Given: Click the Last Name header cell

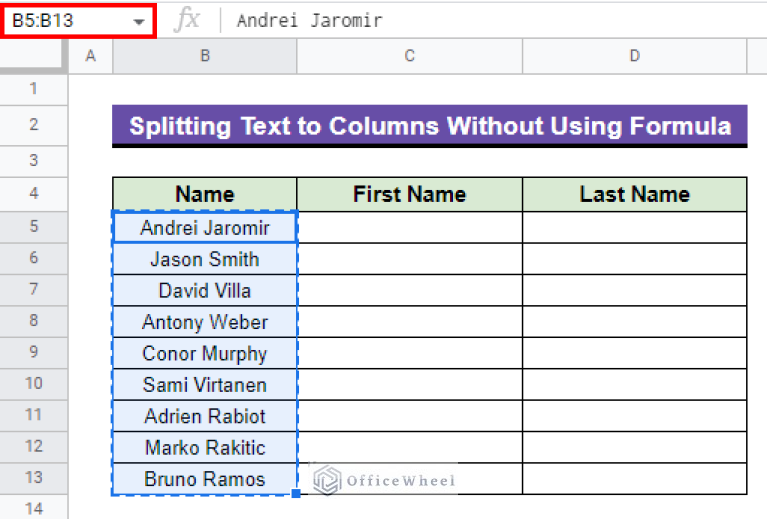Looking at the screenshot, I should coord(634,194).
